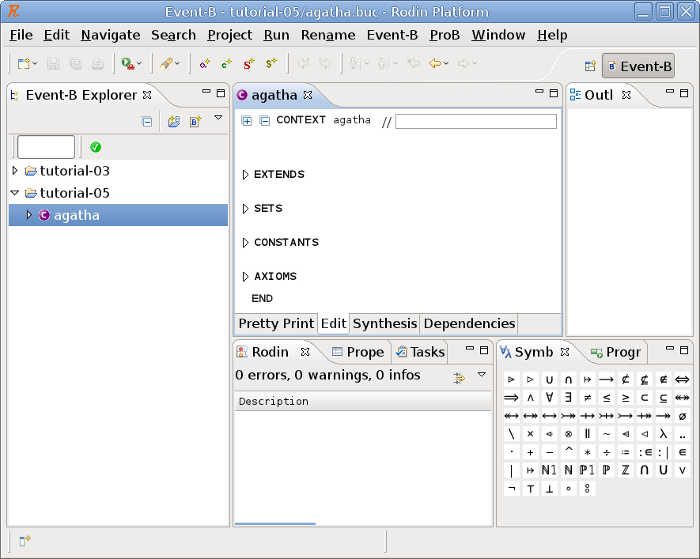Open the File menu
Viewport: 700px width, 559px height.
[21, 35]
